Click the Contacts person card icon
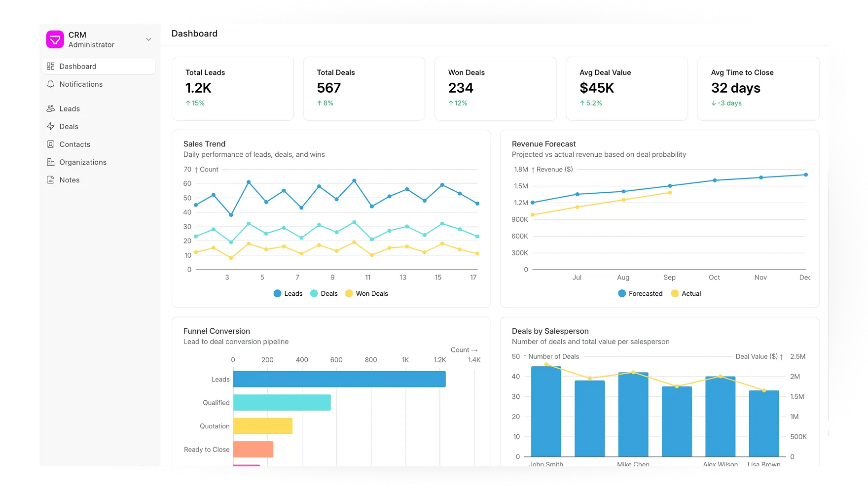 (50, 144)
